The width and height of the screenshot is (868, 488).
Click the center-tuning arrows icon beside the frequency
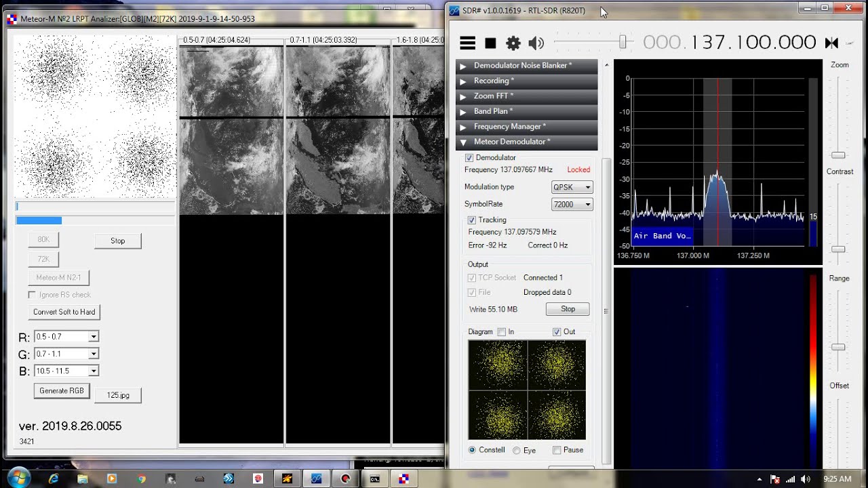[x=831, y=43]
